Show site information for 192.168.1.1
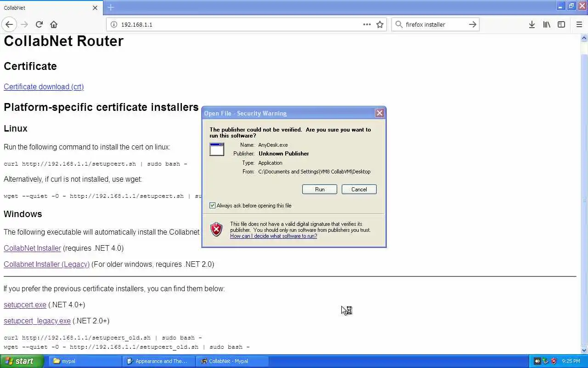 pyautogui.click(x=114, y=24)
